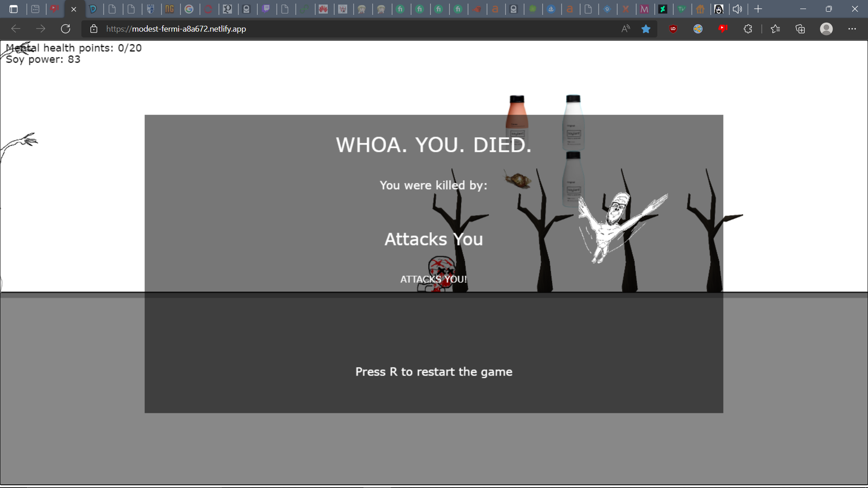Reload the page with refresh button
The width and height of the screenshot is (868, 488).
66,29
